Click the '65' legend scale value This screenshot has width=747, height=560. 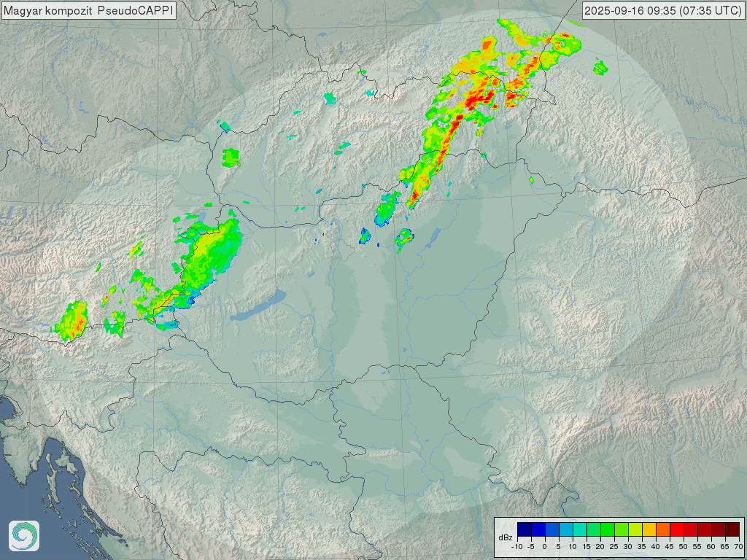point(724,547)
